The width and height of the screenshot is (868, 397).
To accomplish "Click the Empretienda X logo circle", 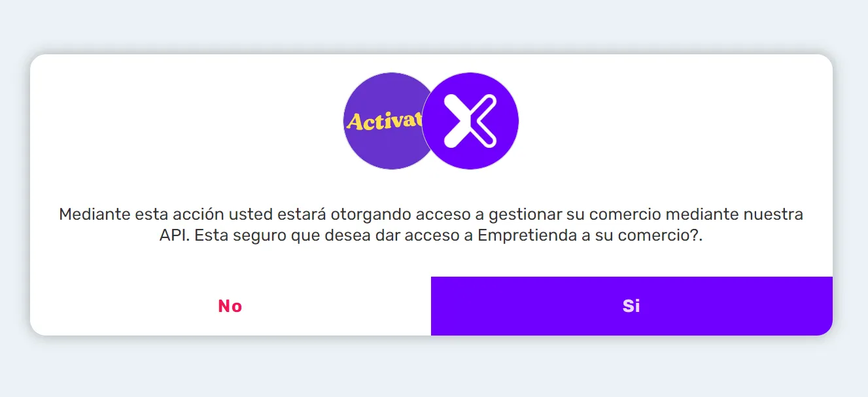I will (470, 121).
